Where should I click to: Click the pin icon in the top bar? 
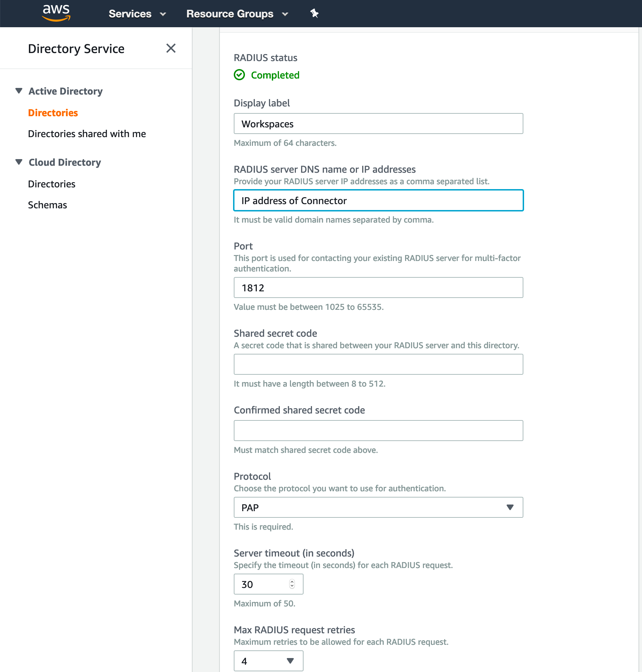click(314, 13)
